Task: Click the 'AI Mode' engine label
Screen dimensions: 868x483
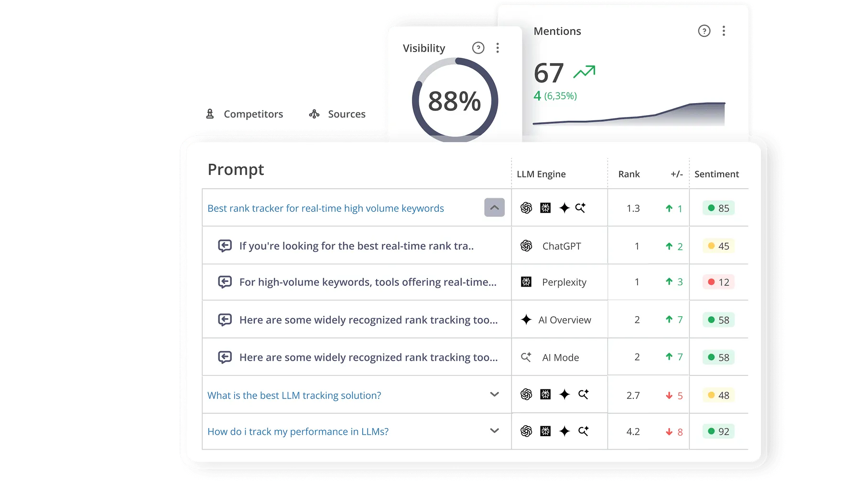Action: (560, 357)
